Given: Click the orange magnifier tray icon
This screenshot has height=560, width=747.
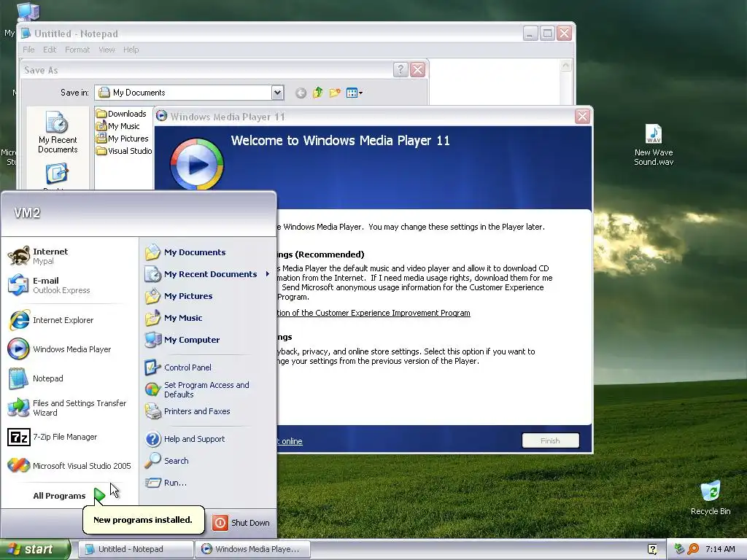Looking at the screenshot, I should tap(693, 549).
